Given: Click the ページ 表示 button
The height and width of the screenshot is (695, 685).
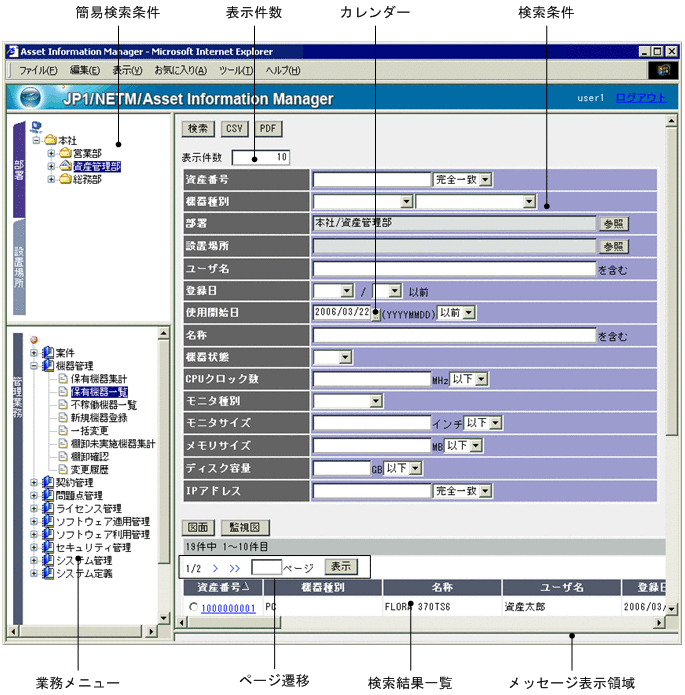Looking at the screenshot, I should [341, 566].
